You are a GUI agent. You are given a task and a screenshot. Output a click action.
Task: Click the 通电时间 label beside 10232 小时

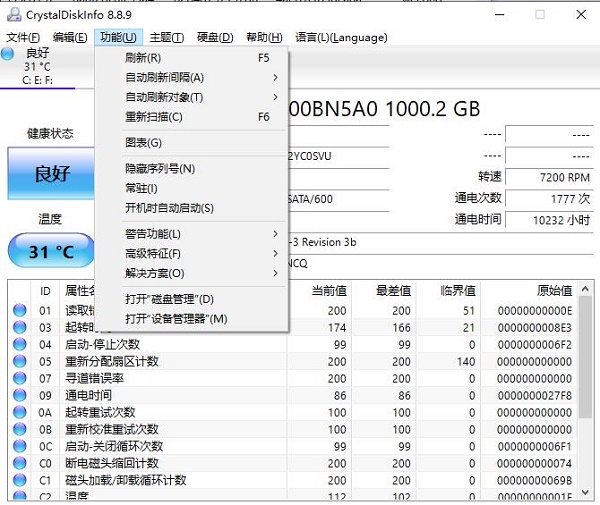pos(478,219)
